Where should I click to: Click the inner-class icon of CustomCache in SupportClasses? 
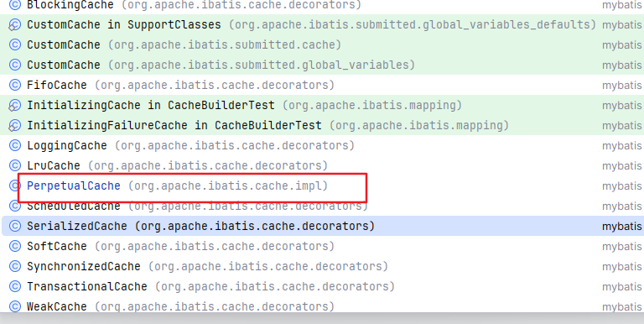coord(15,24)
